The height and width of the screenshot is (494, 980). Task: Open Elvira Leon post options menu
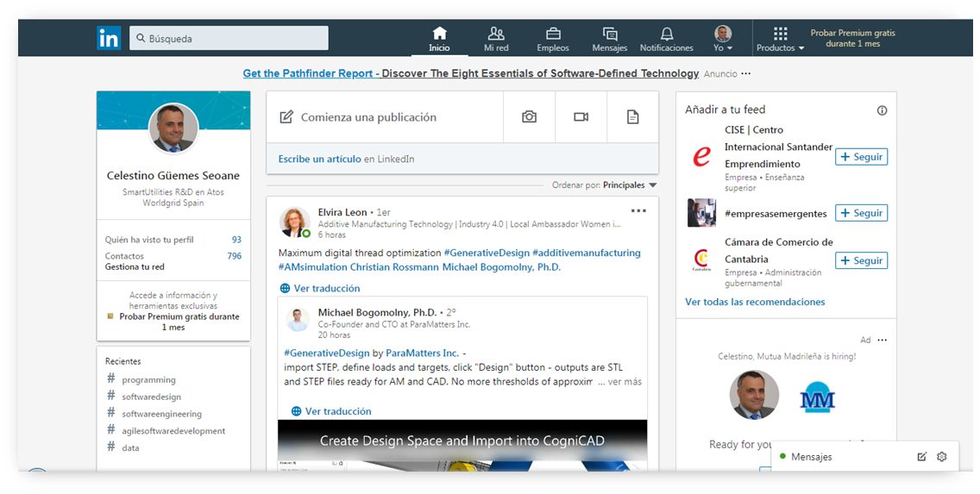[638, 211]
